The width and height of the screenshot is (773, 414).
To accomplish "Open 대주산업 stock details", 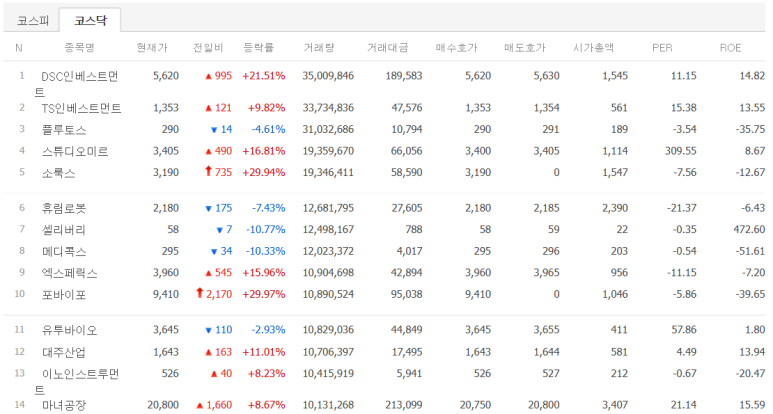I will point(64,352).
